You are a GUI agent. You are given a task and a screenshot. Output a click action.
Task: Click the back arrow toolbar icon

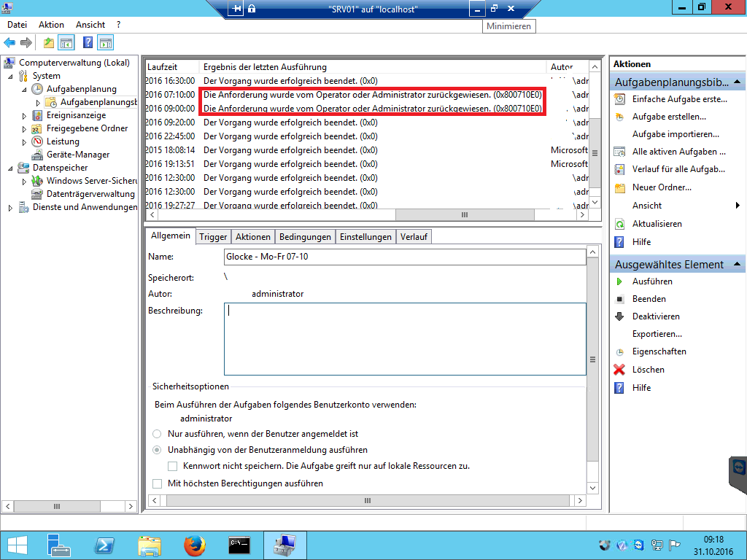click(9, 42)
